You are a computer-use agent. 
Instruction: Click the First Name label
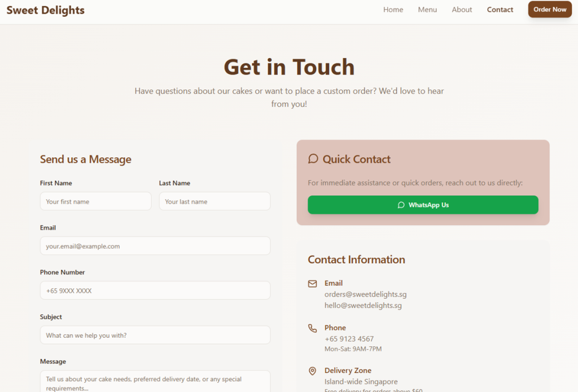(56, 183)
